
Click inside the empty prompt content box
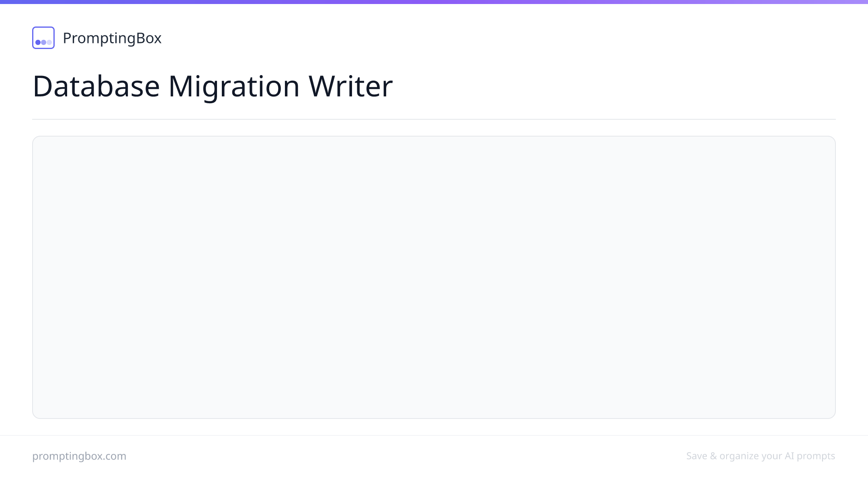pos(434,277)
